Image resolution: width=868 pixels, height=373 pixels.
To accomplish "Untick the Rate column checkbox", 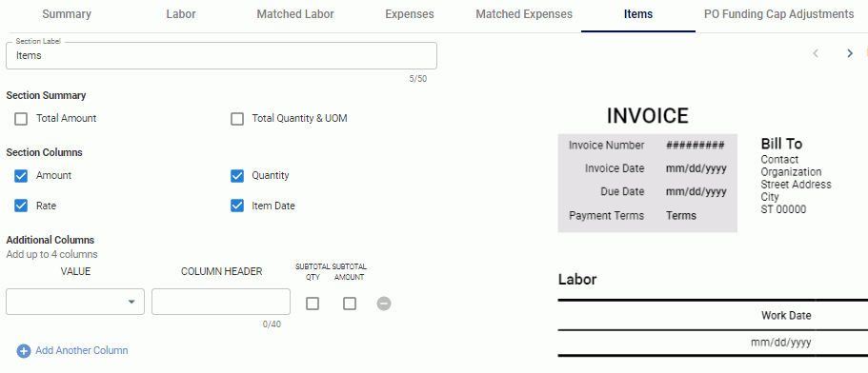I will (21, 206).
